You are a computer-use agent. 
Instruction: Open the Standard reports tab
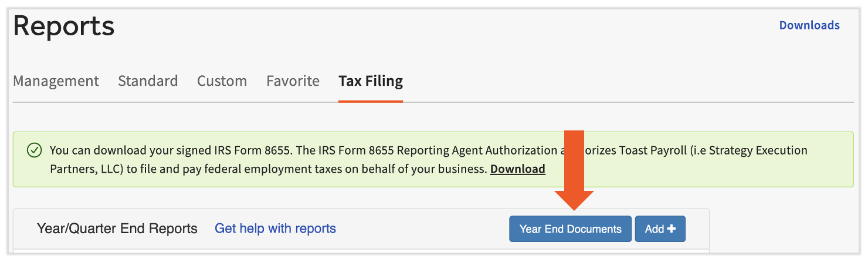(148, 81)
